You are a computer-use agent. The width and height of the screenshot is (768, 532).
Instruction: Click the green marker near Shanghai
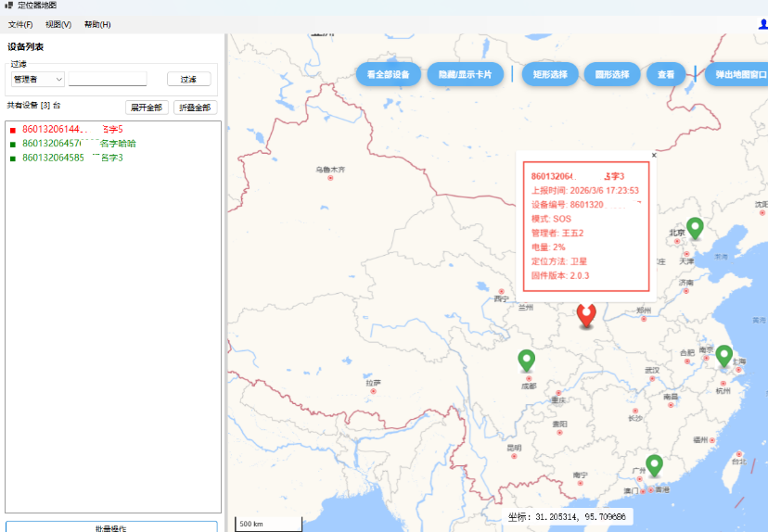[x=723, y=355]
